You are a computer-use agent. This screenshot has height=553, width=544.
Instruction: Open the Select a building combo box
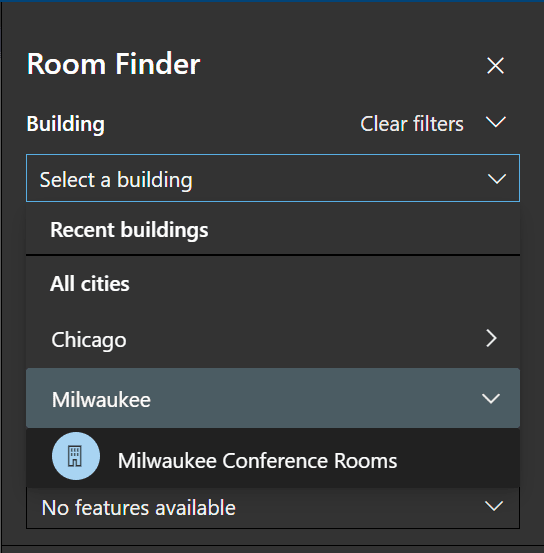[273, 178]
